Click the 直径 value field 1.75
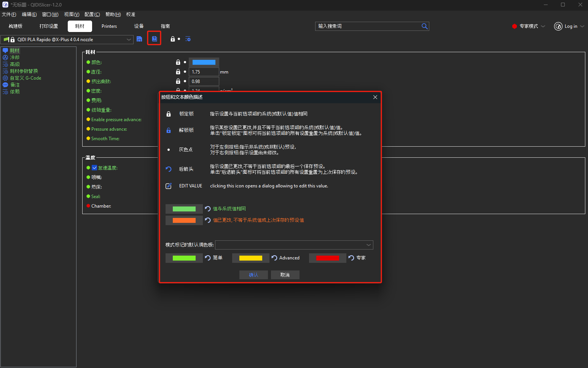Screen dimensions: 588x368 pyautogui.click(x=204, y=72)
